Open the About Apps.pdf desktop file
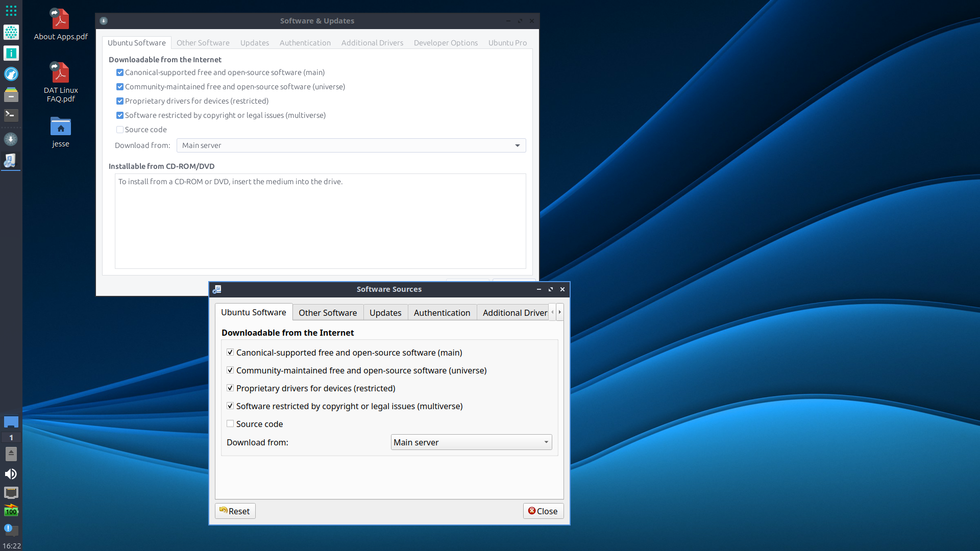The image size is (980, 551). point(61,24)
